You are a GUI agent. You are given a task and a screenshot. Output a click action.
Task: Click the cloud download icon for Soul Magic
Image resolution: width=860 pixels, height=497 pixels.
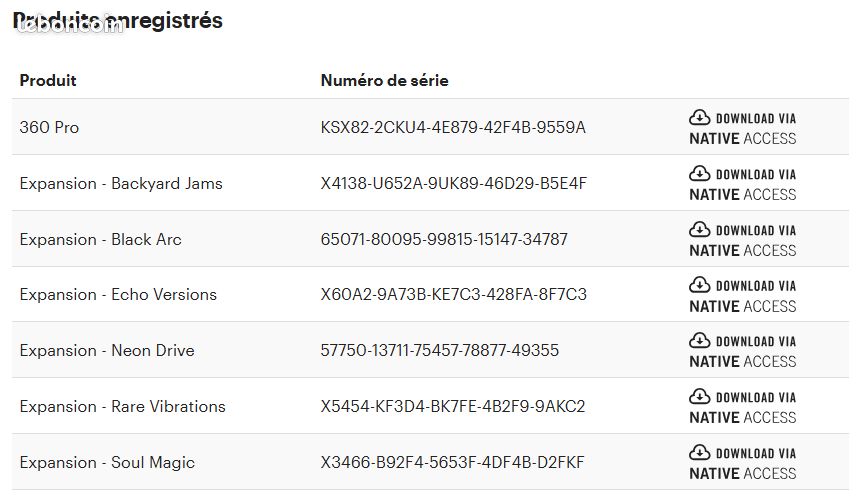point(699,453)
